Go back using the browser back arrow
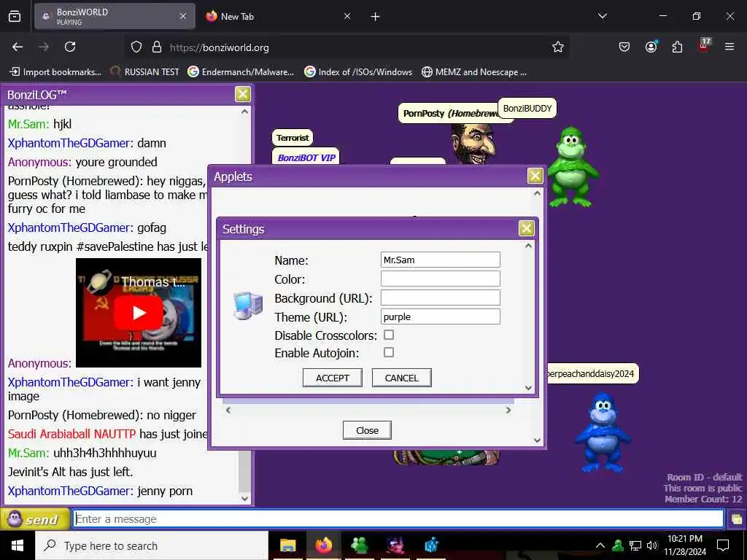 [18, 47]
